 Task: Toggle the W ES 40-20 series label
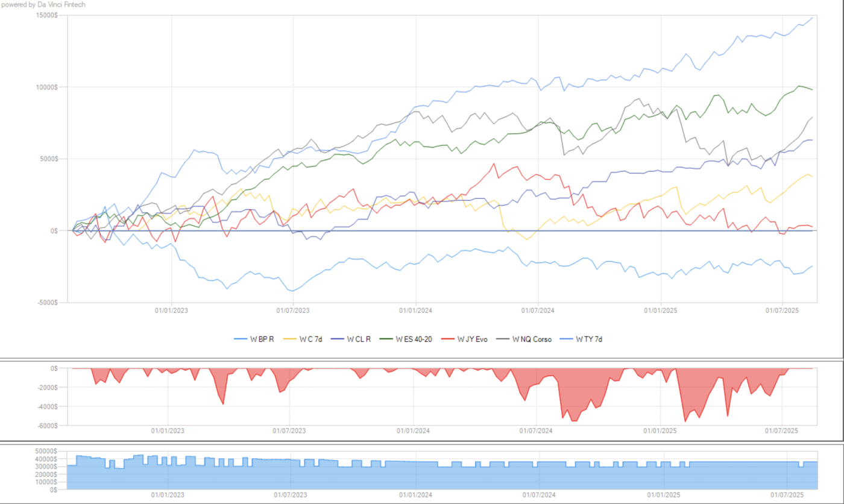pos(414,339)
